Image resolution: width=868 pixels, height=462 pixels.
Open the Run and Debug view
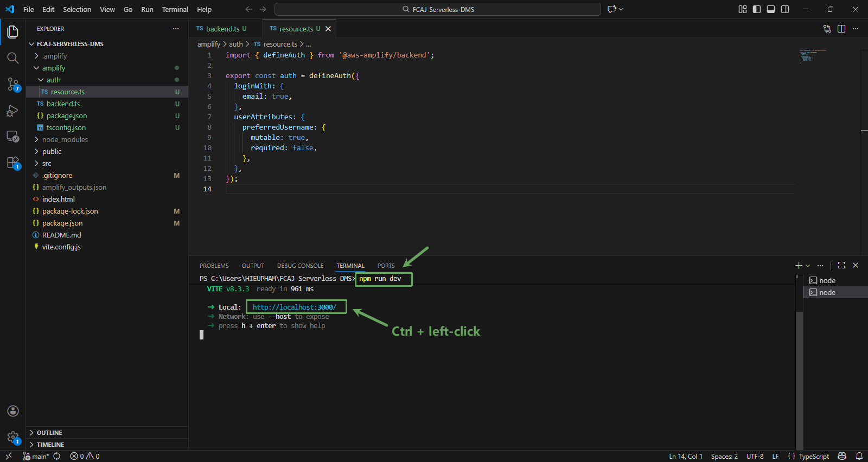[x=13, y=111]
